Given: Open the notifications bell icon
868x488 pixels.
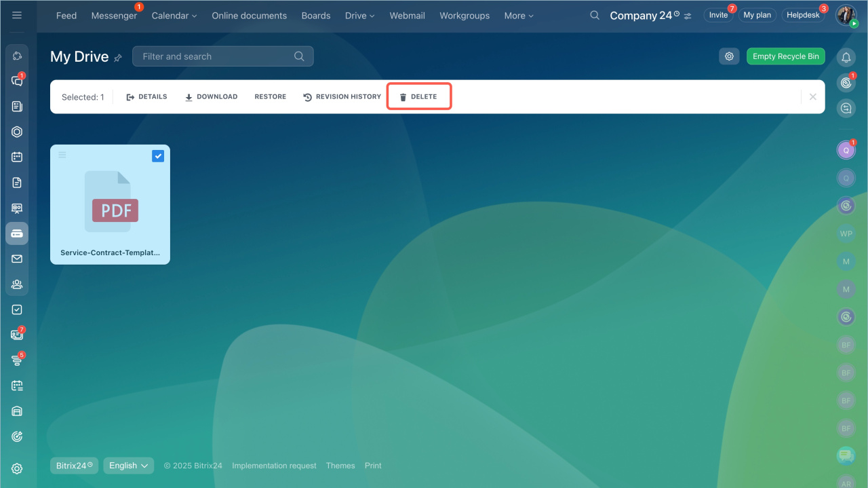Looking at the screenshot, I should [846, 58].
